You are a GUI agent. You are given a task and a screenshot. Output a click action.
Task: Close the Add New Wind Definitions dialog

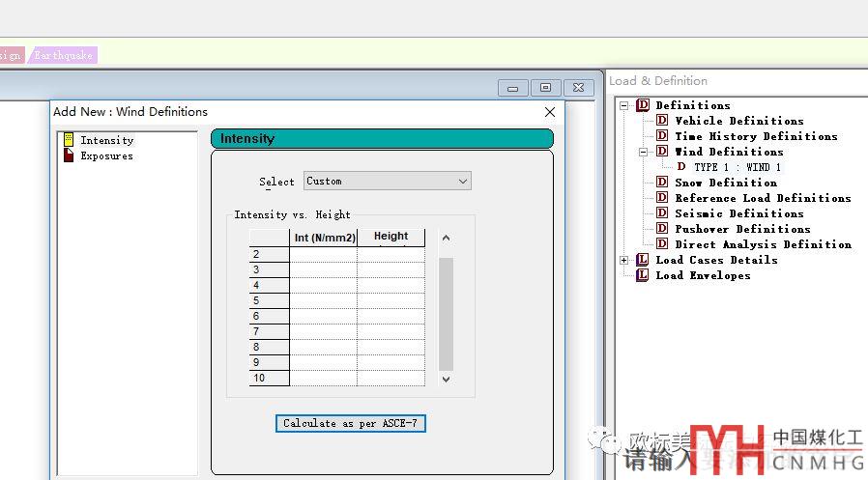click(550, 112)
